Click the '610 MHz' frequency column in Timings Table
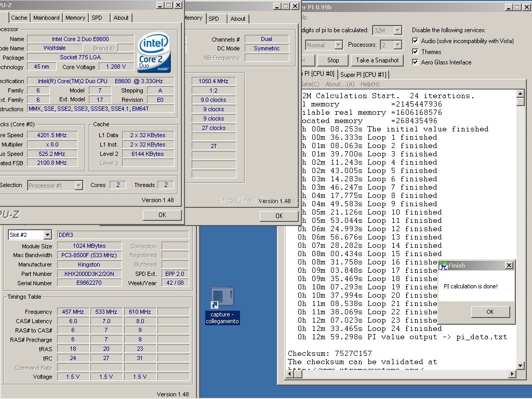 click(x=140, y=312)
